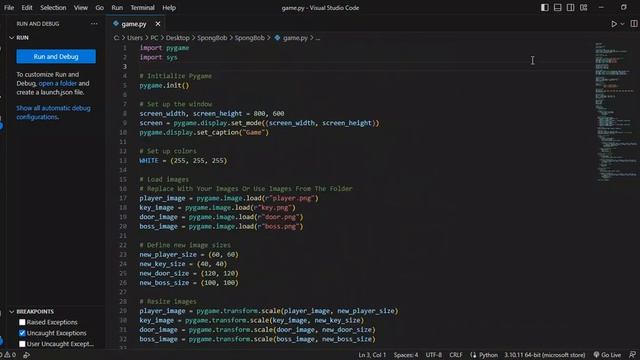Click line number 3 in gutter
Screen dimensions: 640x360
125,67
